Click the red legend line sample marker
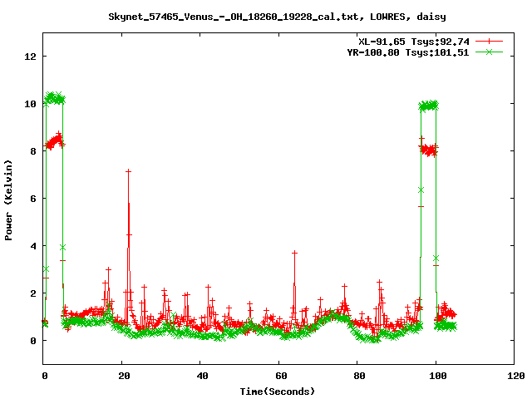Viewport: 532px width, 399px height. (489, 42)
